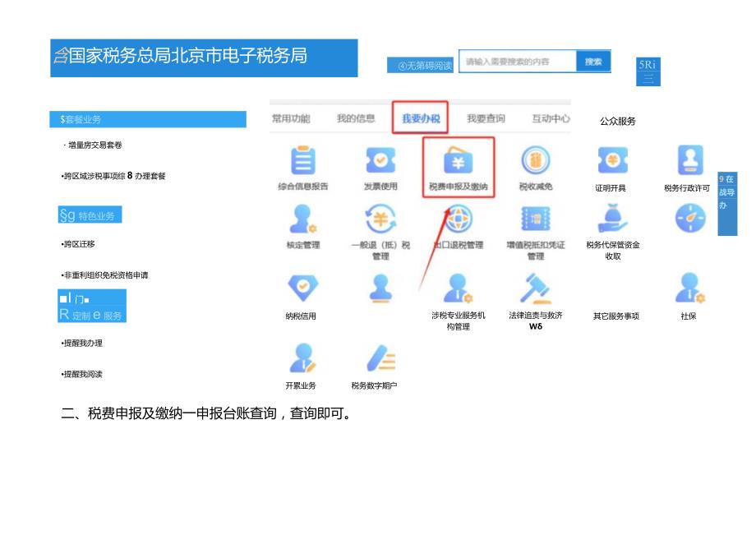Click the 其它服务事项 label

pos(616,316)
